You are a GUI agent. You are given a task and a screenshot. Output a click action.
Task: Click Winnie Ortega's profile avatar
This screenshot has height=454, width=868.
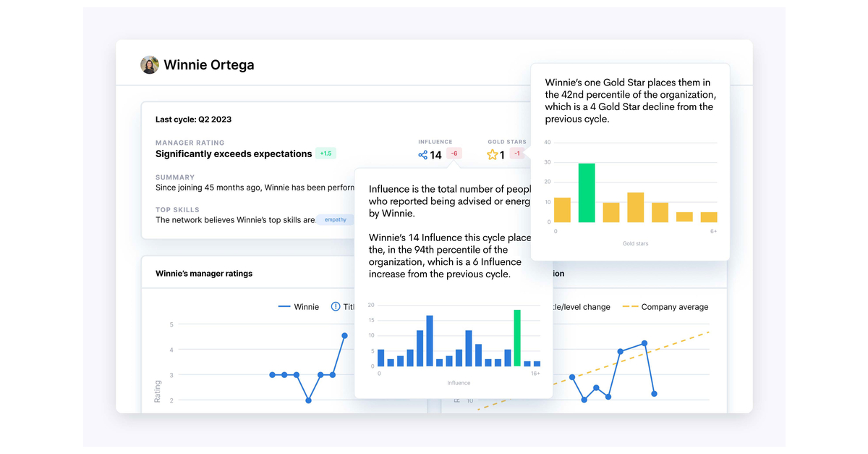[149, 64]
